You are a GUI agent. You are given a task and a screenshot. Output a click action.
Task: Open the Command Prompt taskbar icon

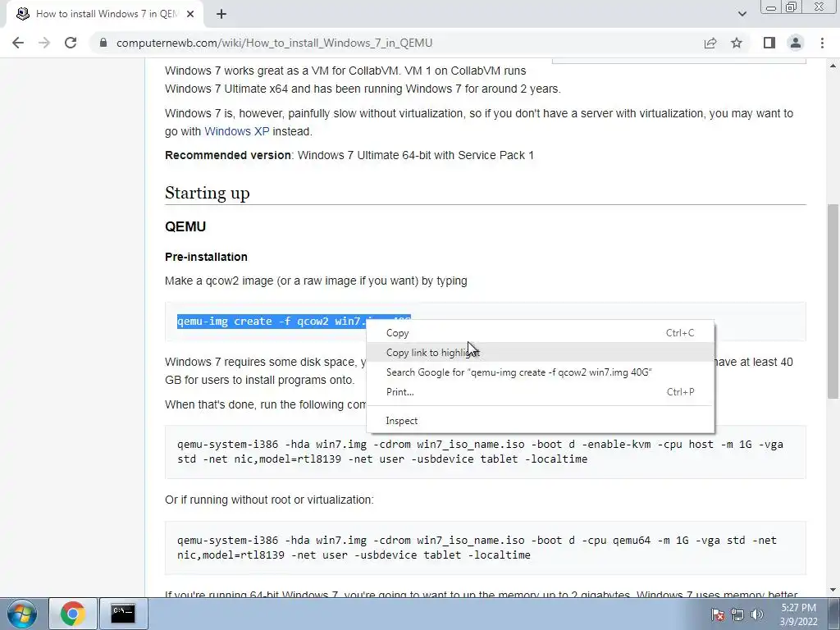click(x=123, y=614)
